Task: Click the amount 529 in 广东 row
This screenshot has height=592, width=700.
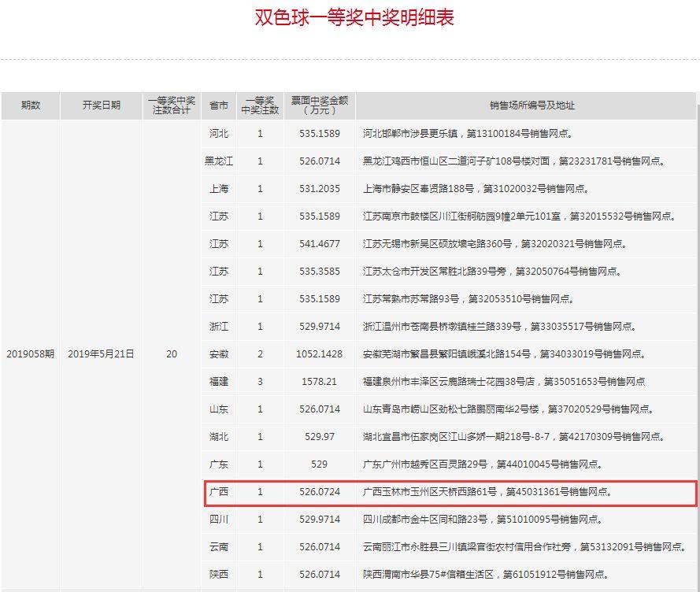Action: (319, 464)
